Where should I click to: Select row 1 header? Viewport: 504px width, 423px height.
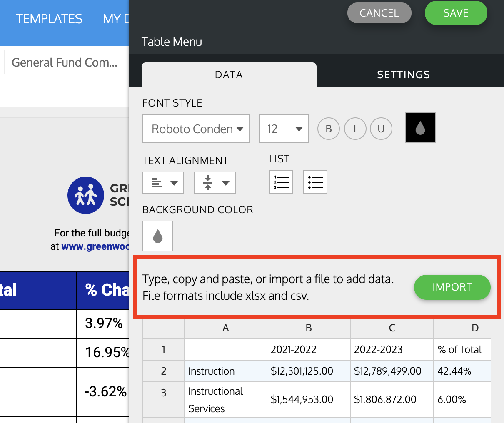[164, 349]
